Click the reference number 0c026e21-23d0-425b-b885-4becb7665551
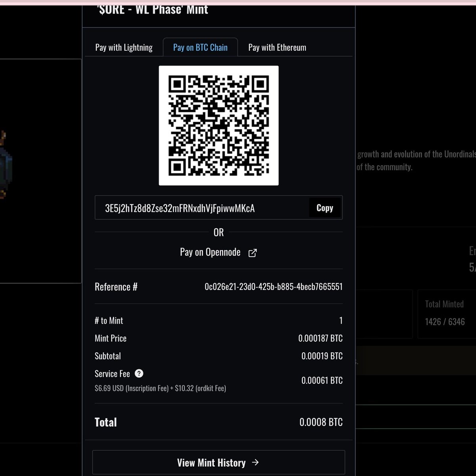 274,287
